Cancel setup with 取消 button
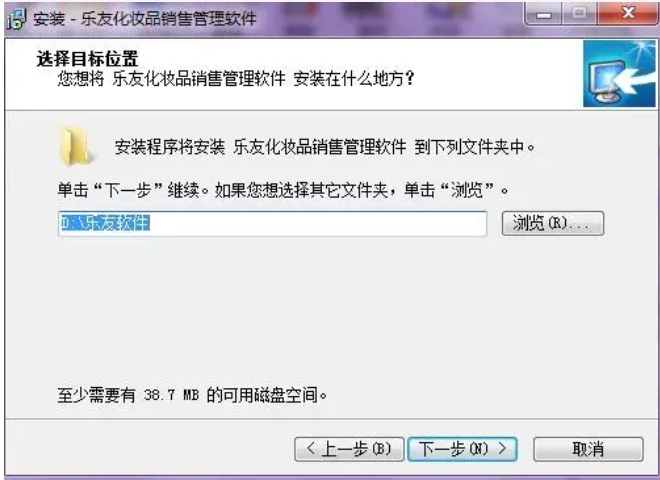 tap(588, 449)
